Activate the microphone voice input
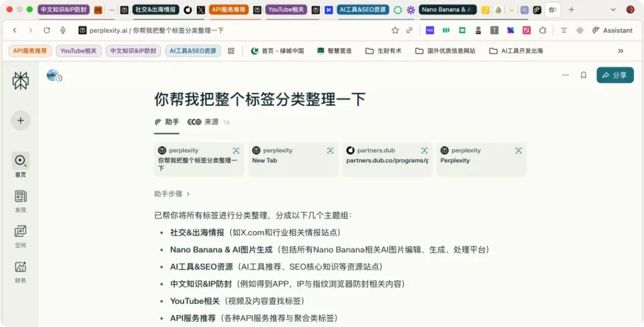644x327 pixels. click(x=63, y=30)
